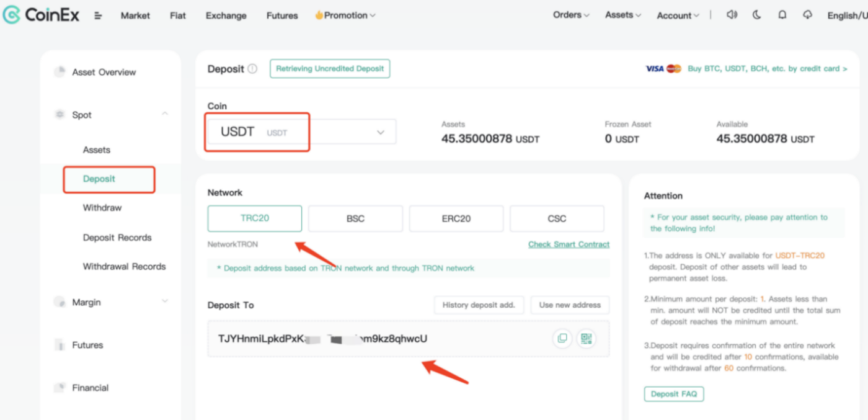Open the Exchange page
The height and width of the screenshot is (420, 868).
(226, 16)
